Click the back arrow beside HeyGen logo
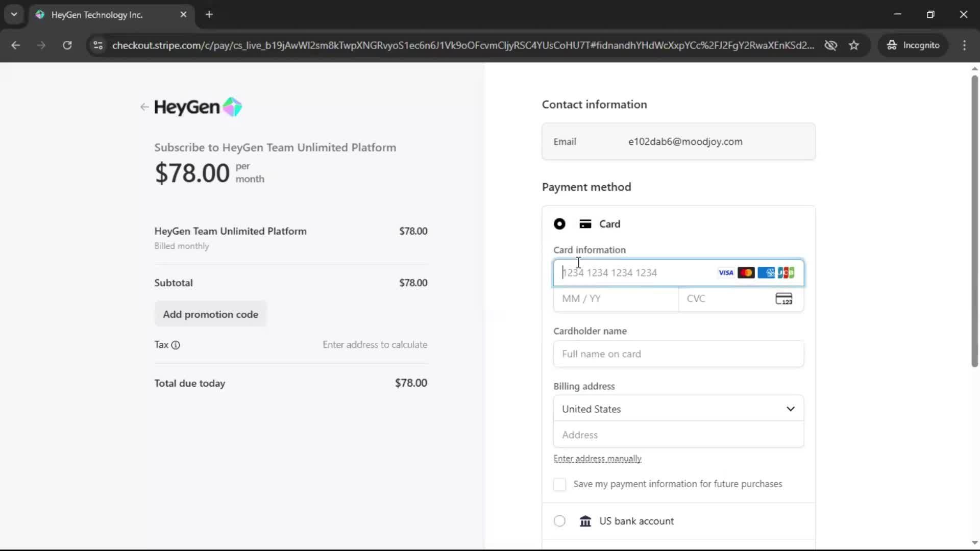The image size is (980, 551). tap(144, 107)
